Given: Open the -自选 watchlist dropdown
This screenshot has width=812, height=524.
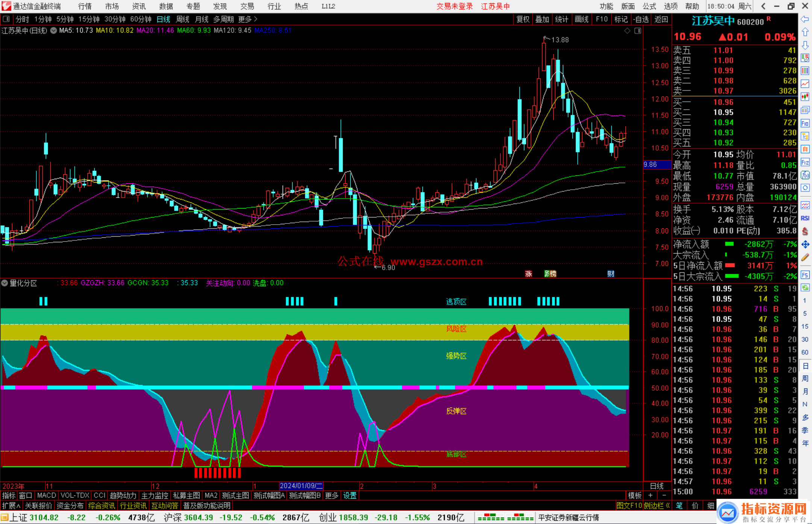Looking at the screenshot, I should 641,19.
